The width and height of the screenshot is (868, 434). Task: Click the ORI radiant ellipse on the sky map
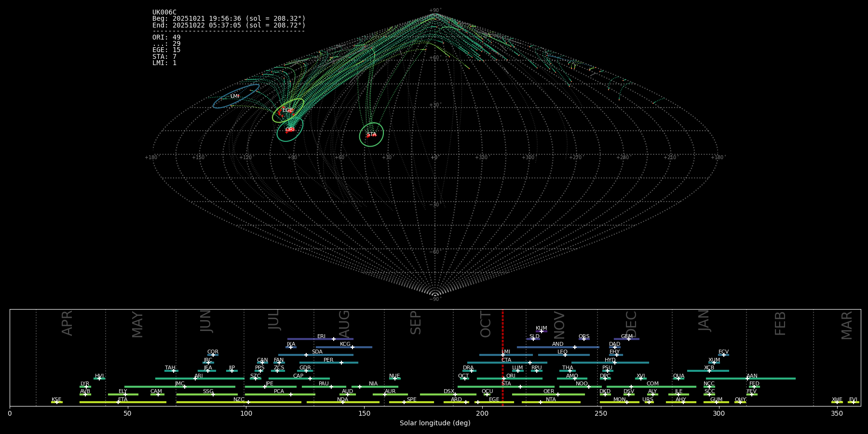[x=290, y=129]
